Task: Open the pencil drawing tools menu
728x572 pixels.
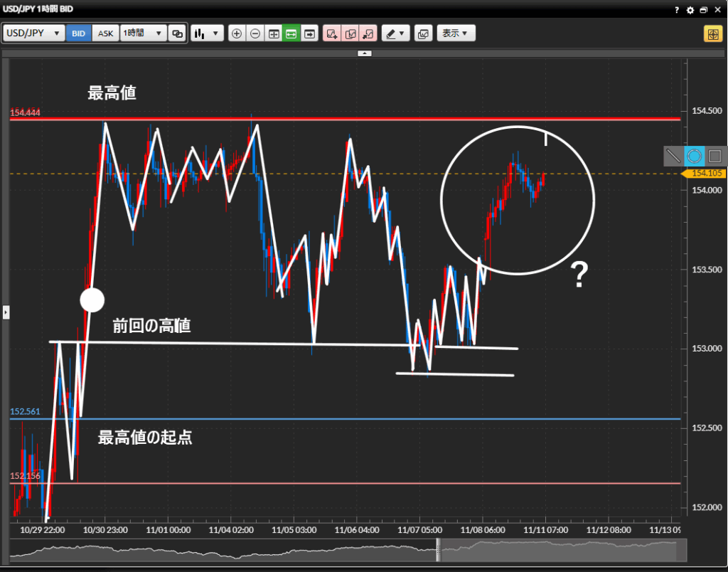Action: (x=395, y=33)
